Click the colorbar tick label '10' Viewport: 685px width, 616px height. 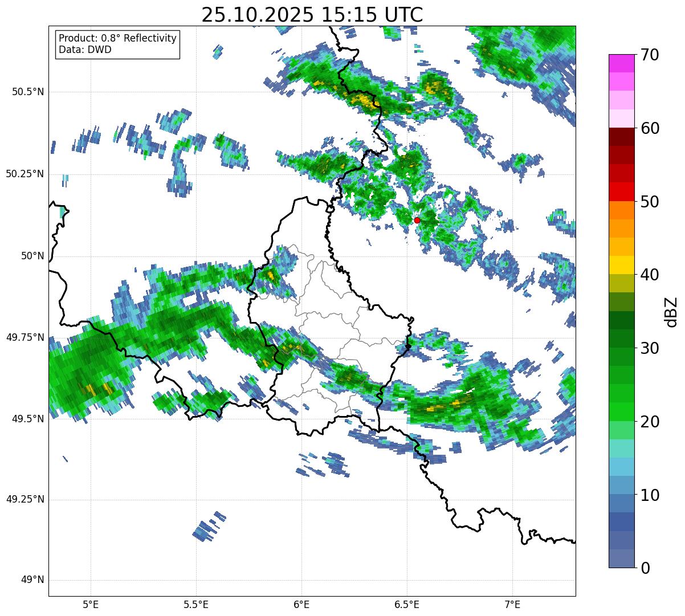tap(650, 495)
